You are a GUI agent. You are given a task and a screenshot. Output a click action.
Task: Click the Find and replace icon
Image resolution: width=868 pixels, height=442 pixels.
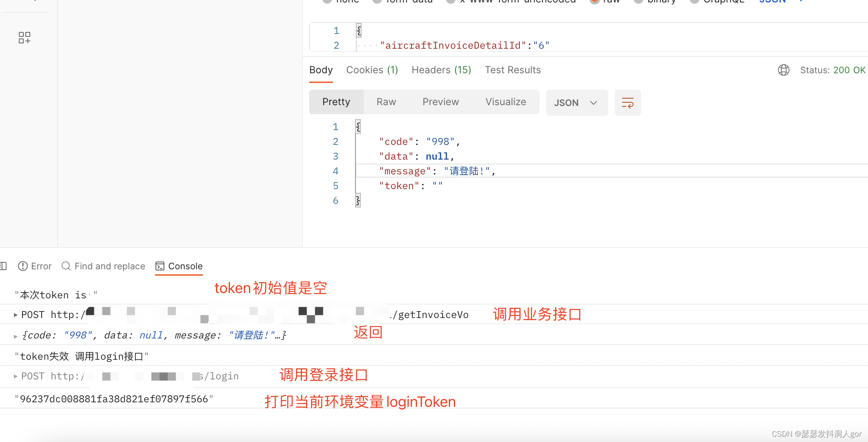click(66, 266)
